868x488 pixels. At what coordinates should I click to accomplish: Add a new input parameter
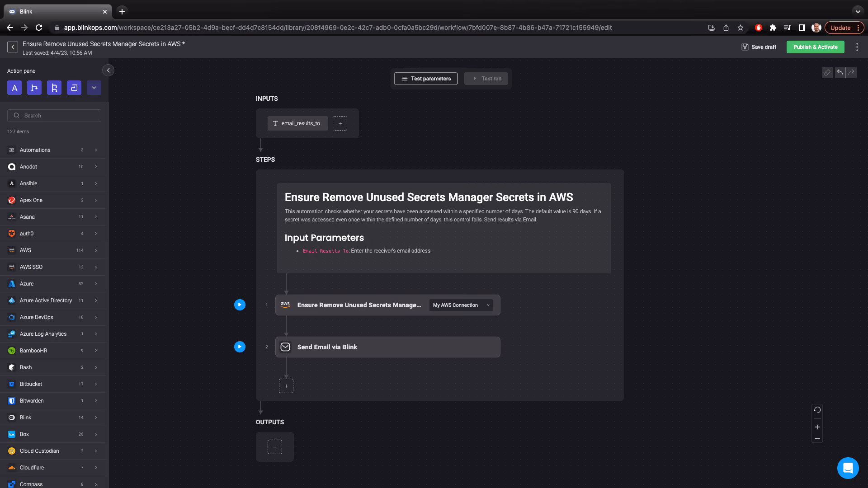(340, 123)
